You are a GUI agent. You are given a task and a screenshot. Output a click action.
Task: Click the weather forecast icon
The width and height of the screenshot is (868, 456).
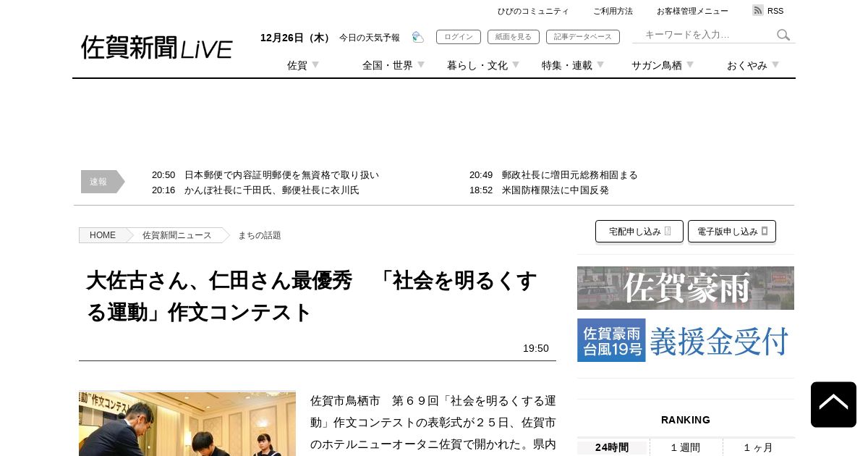point(418,37)
